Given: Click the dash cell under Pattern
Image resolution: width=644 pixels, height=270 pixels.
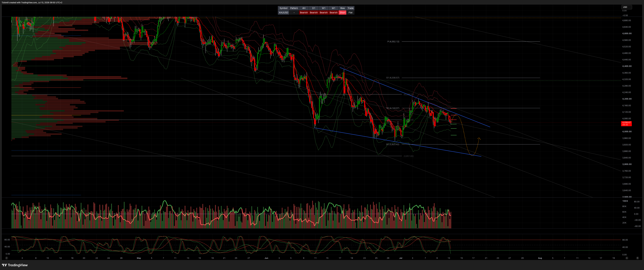Looking at the screenshot, I should 294,13.
